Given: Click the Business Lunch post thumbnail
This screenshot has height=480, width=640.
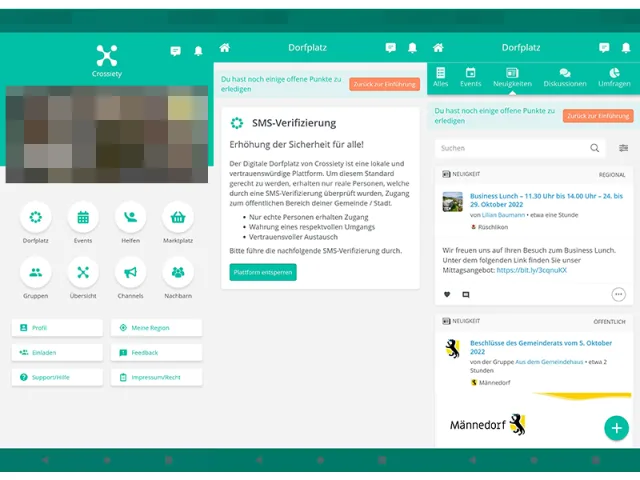Looking at the screenshot, I should [453, 202].
